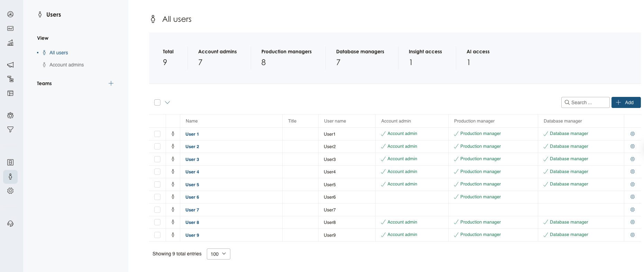
Task: Select Account admins view in sidebar
Action: click(66, 65)
